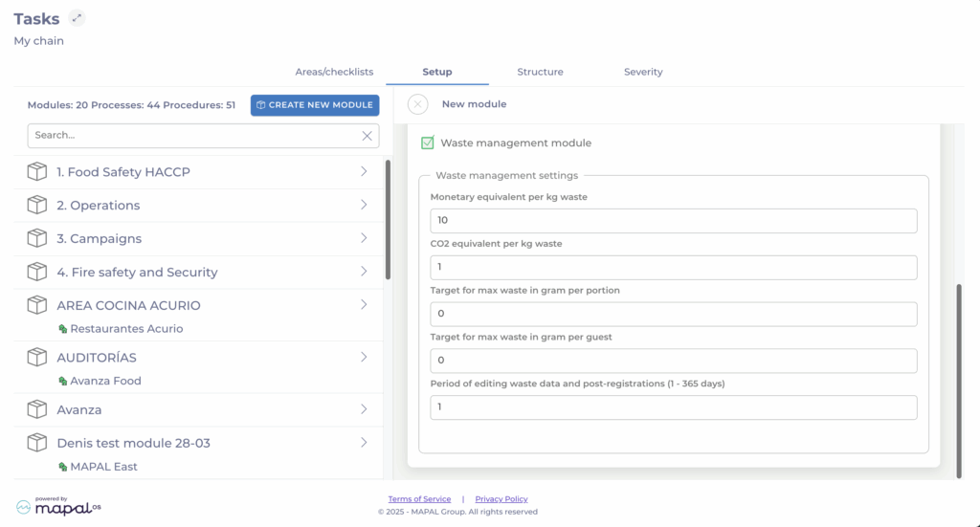980x527 pixels.
Task: Clear the search field with X icon
Action: [367, 136]
